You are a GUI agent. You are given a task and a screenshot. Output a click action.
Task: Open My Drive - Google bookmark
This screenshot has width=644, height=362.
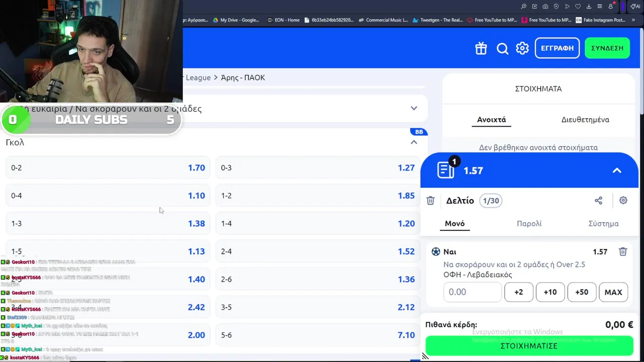(x=236, y=20)
